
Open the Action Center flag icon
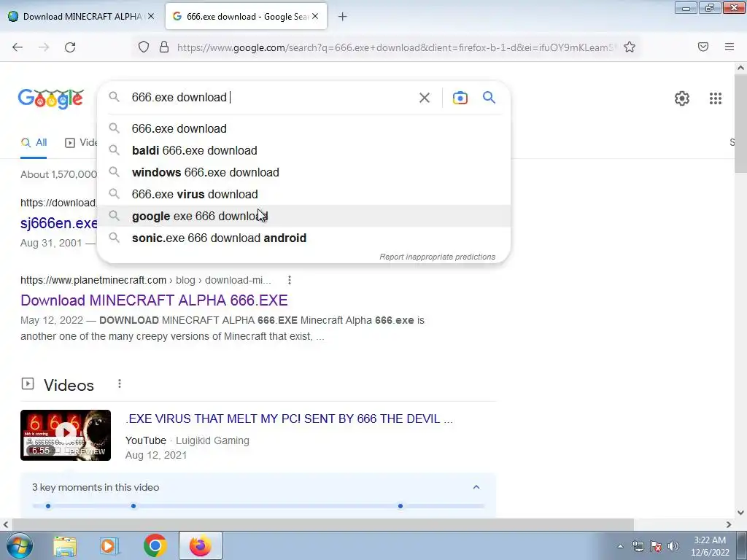[x=656, y=546]
